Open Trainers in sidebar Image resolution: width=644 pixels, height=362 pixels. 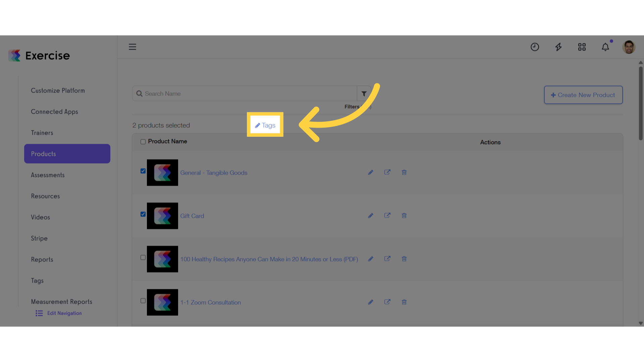click(x=42, y=133)
